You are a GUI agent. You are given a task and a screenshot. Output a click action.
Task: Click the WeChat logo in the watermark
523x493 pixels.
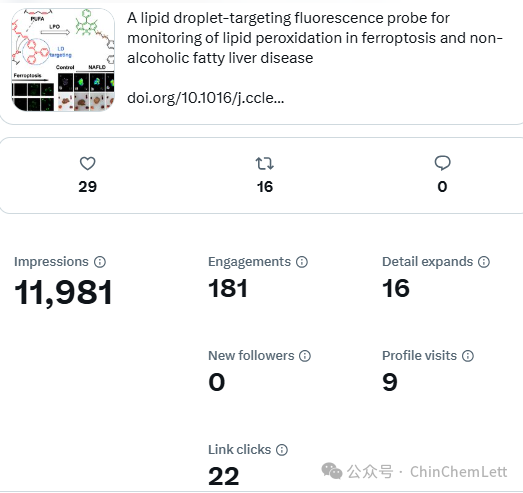tap(332, 471)
